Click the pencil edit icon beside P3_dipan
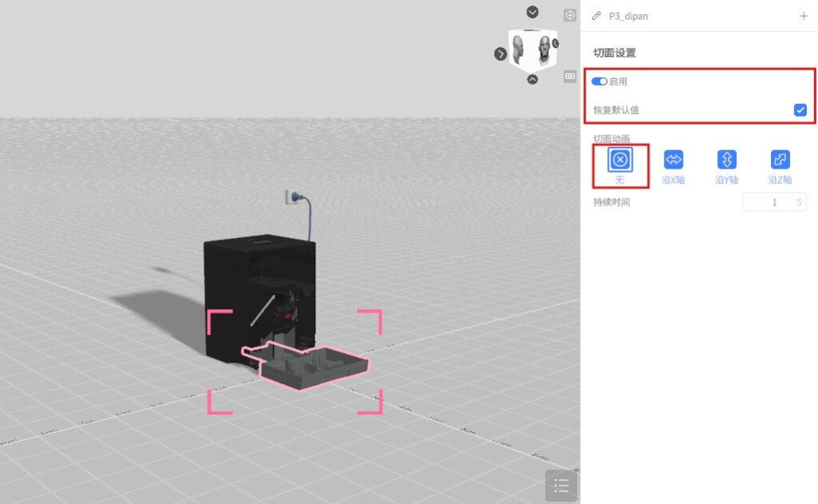 pos(596,16)
